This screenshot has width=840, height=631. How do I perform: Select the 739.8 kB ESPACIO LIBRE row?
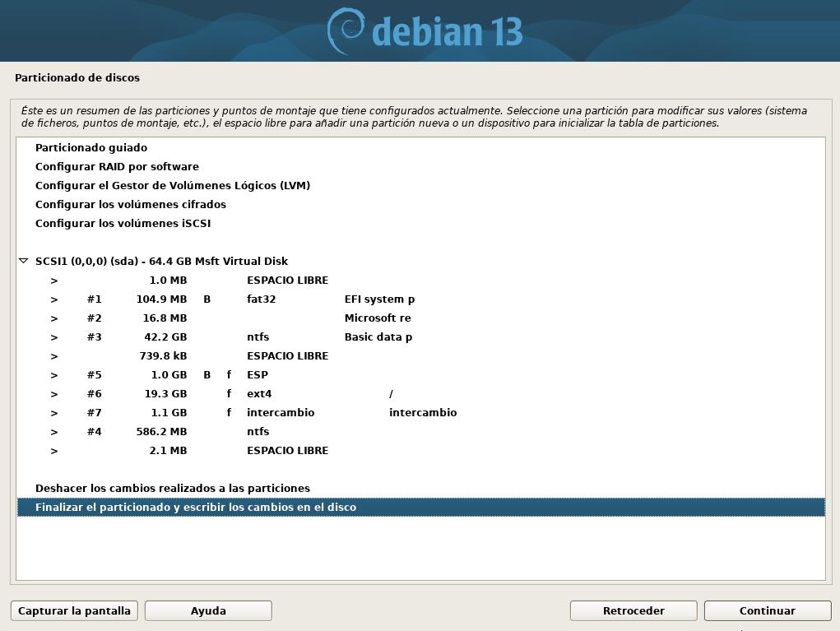click(420, 355)
